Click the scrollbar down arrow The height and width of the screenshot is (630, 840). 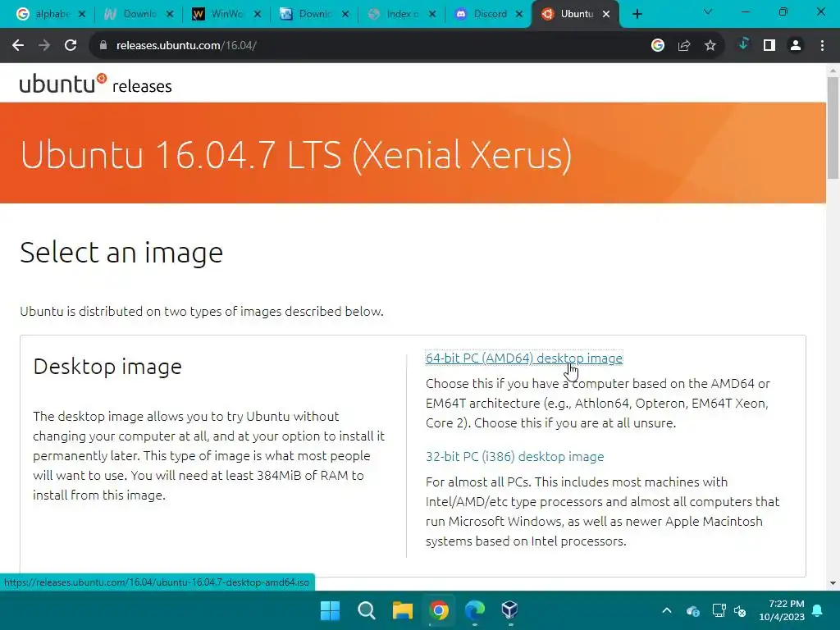click(x=833, y=583)
